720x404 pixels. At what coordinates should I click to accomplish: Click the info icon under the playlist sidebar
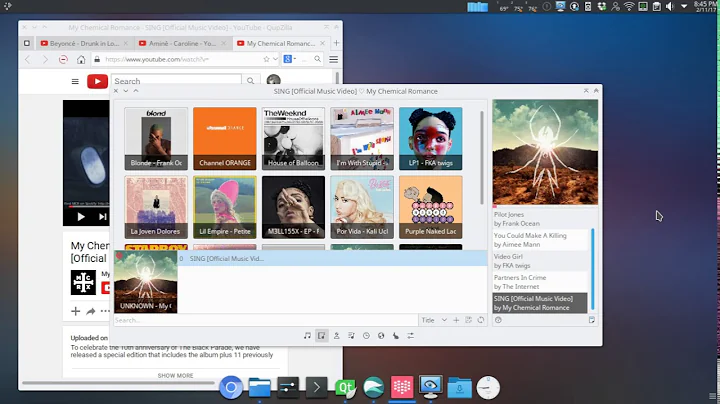pos(498,320)
